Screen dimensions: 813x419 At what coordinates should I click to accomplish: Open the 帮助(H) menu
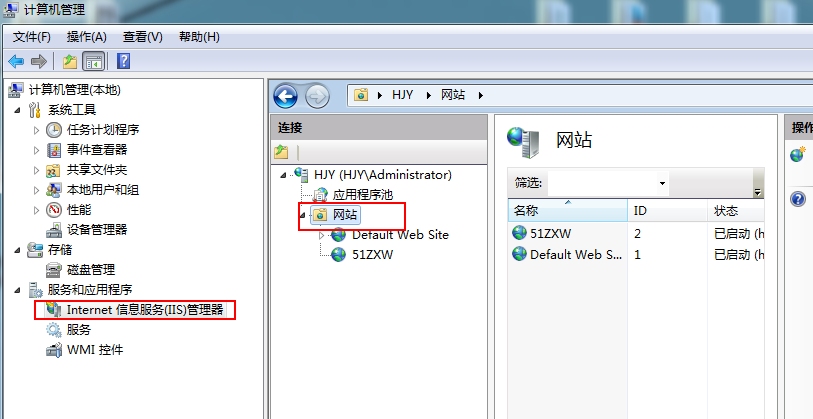click(x=199, y=37)
